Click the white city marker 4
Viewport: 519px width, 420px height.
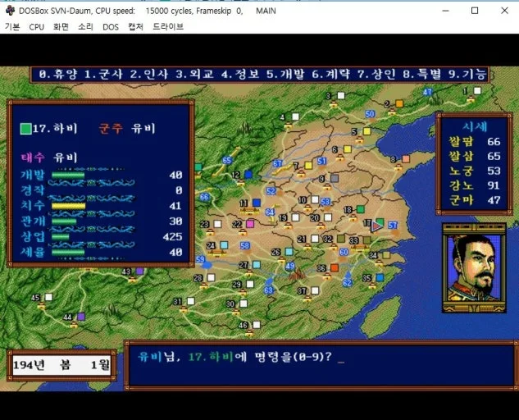(295, 116)
